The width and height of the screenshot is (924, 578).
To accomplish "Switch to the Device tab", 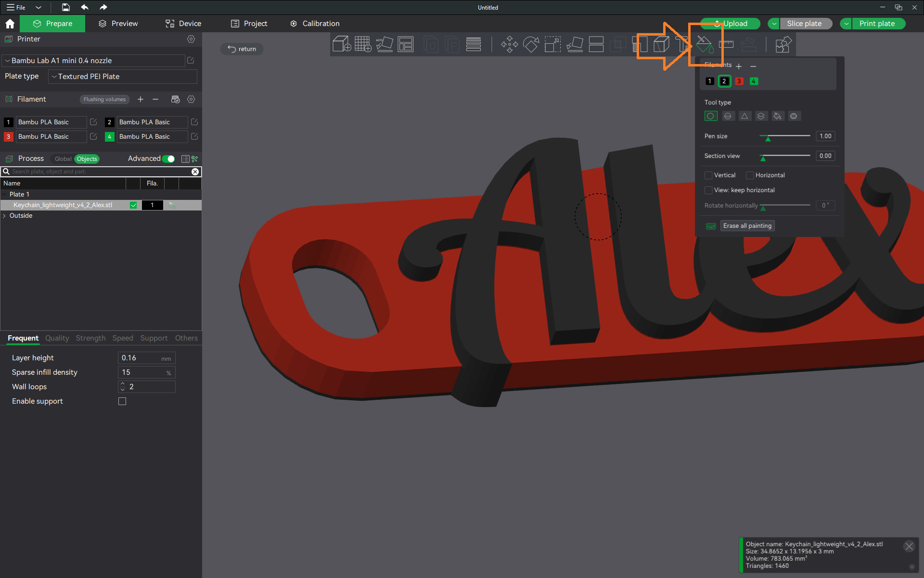I will (183, 24).
